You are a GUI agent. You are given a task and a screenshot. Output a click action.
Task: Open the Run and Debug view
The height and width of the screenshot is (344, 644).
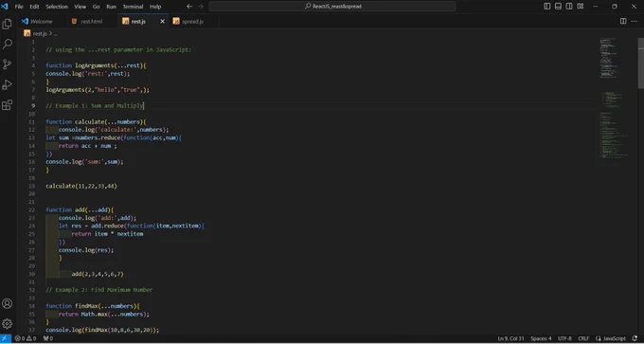7,84
